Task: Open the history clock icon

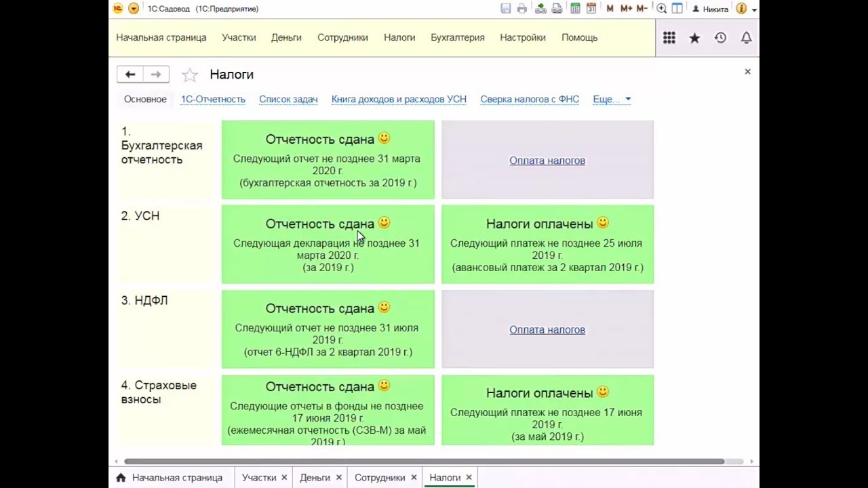Action: (720, 38)
